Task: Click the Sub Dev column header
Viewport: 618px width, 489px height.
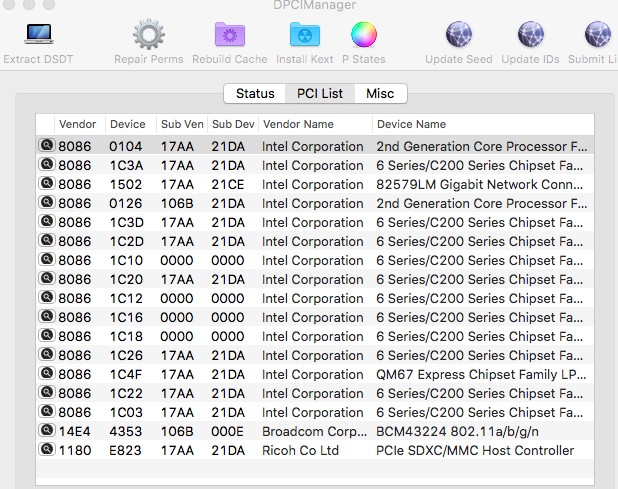Action: pyautogui.click(x=233, y=125)
